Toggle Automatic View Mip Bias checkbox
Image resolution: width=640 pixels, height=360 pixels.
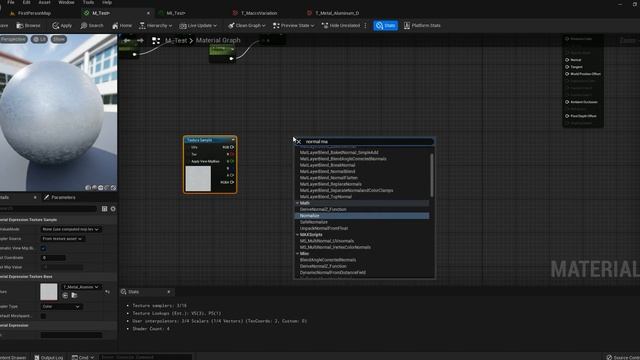click(43, 248)
